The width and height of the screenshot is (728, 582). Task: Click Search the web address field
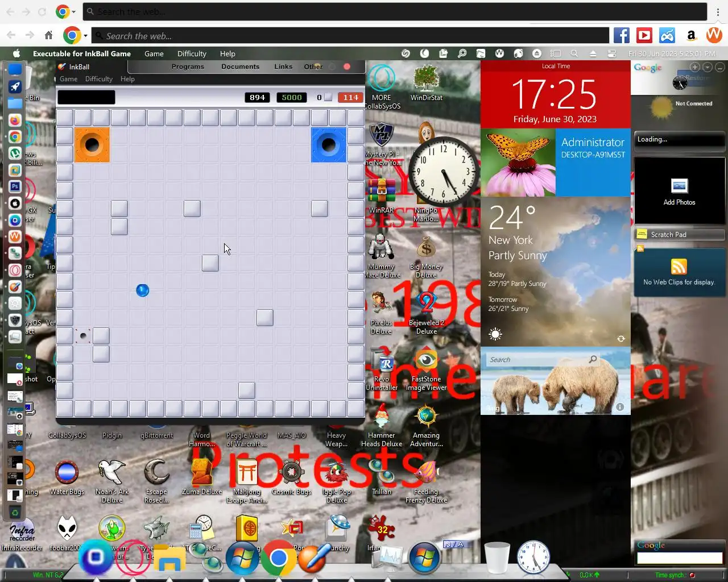(350, 36)
